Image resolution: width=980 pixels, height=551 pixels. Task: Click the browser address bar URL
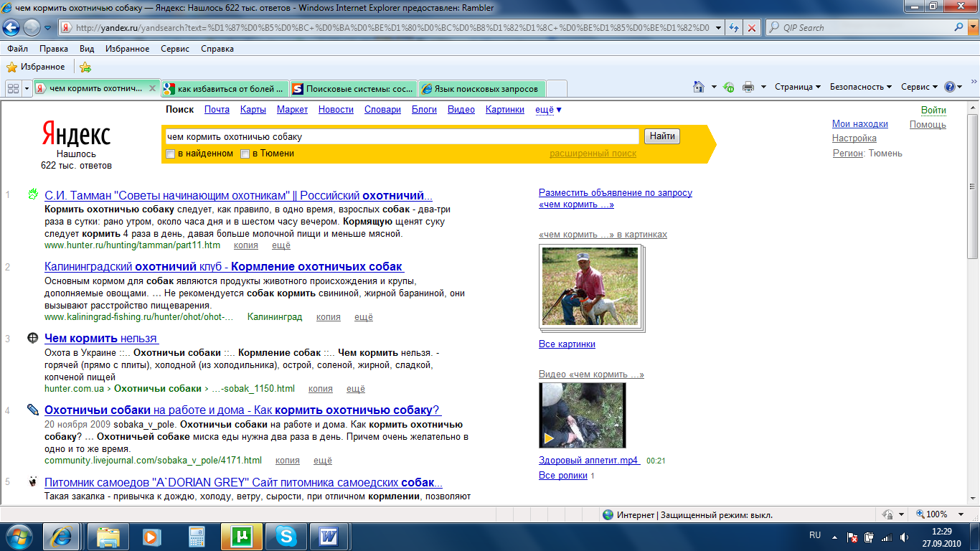point(391,28)
